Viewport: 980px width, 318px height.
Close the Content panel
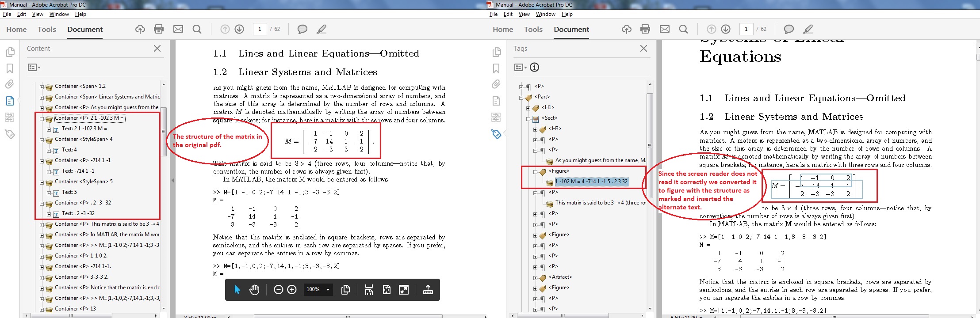click(x=157, y=48)
